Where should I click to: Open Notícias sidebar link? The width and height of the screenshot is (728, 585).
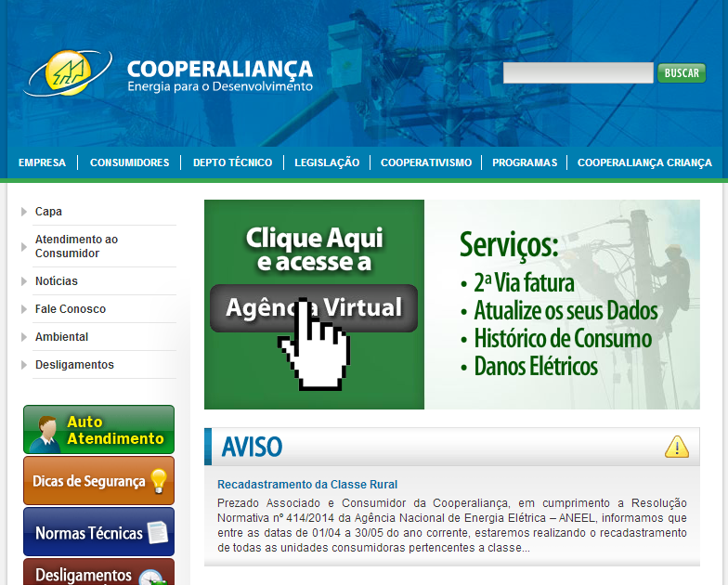[x=56, y=281]
